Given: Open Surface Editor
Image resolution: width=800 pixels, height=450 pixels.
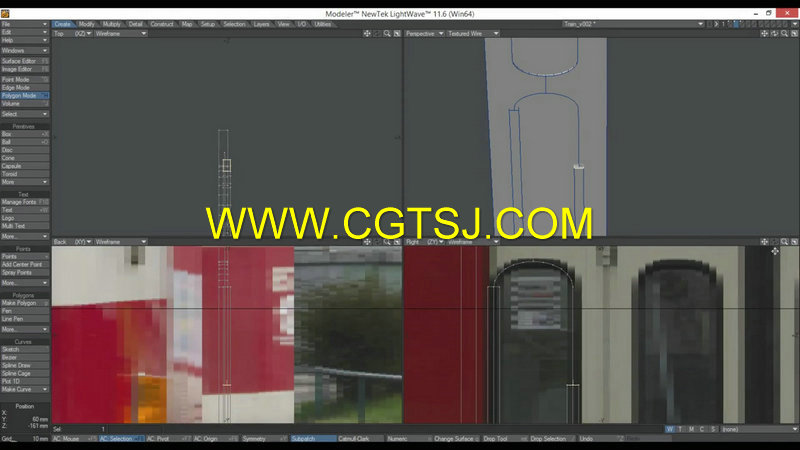Looking at the screenshot, I should (24, 61).
